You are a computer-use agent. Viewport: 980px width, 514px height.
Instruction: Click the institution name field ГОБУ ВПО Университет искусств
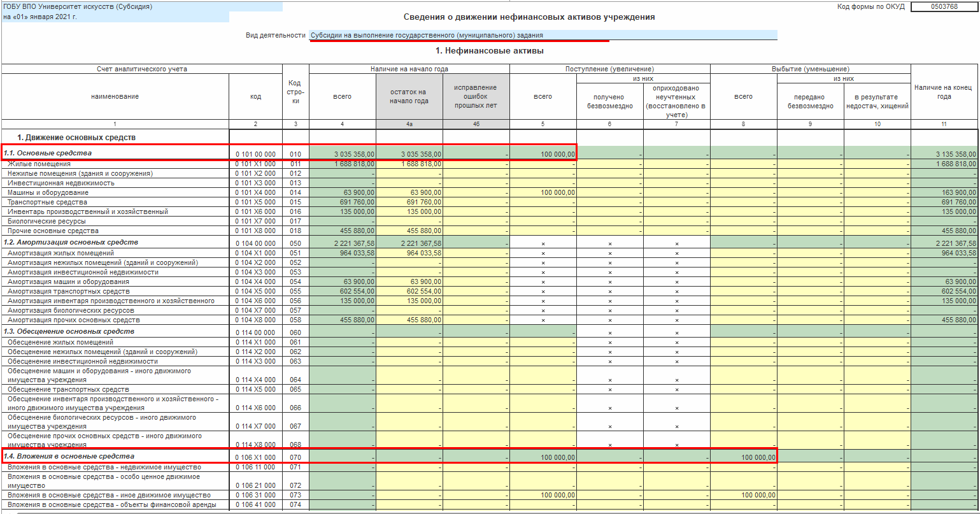[142, 7]
